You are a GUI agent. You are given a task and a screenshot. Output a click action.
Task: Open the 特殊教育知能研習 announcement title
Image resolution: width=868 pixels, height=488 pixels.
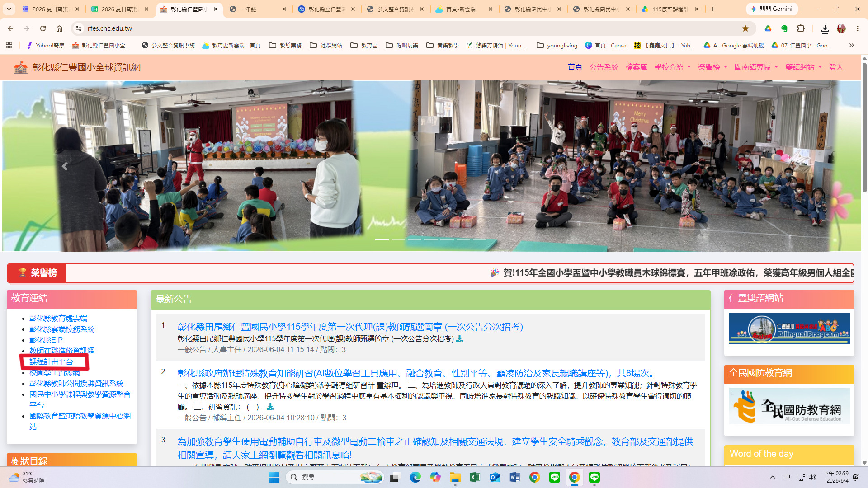click(x=417, y=373)
